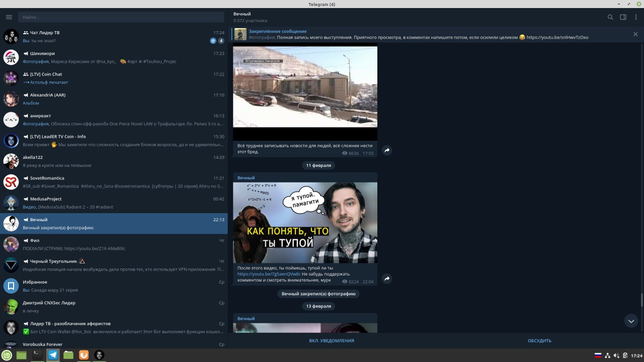644x362 pixels.
Task: Enable notifications with ВКЛ. УВЕДОМЛЕНИЯ
Action: (x=332, y=341)
